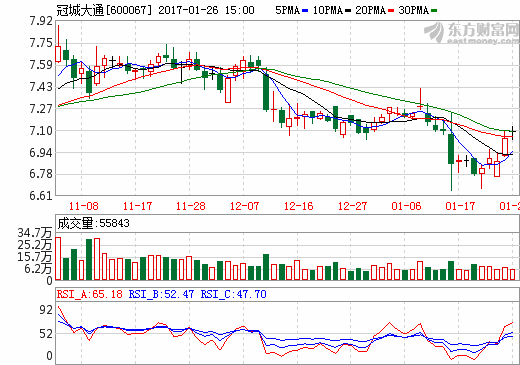Click the 6.61 price axis label
Viewport: 520px width, 365px height.
click(x=41, y=195)
